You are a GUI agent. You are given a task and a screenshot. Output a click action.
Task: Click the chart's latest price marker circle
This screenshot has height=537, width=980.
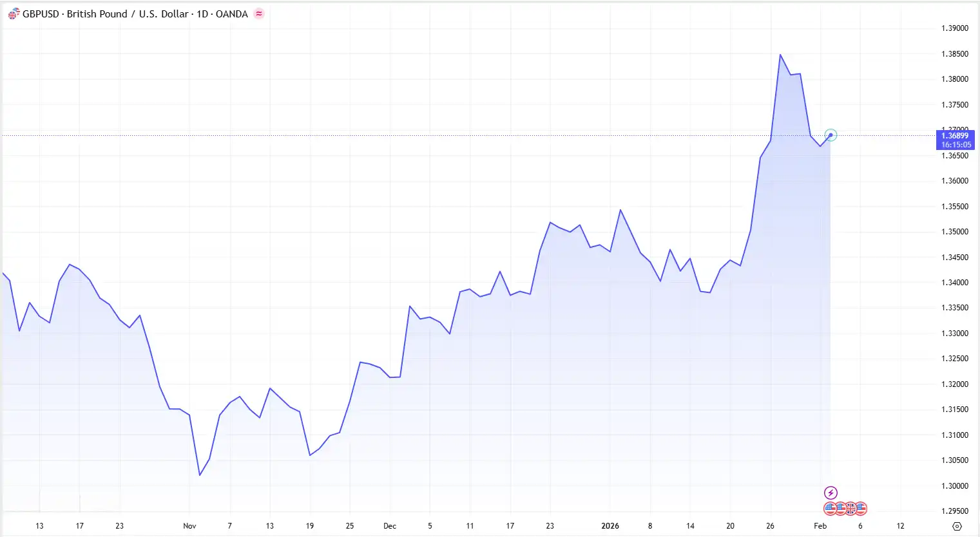point(831,135)
